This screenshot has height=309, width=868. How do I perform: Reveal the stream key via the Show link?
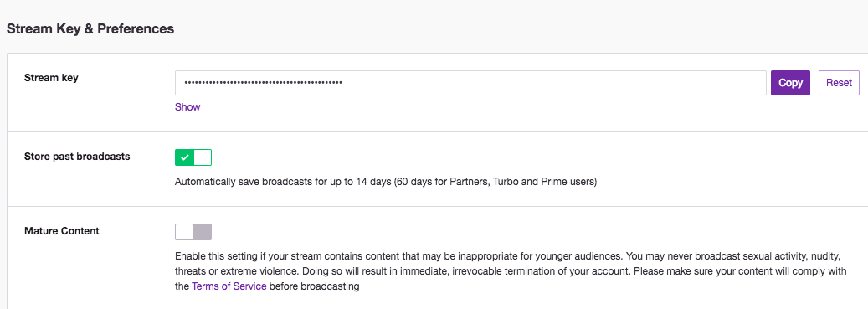tap(187, 107)
